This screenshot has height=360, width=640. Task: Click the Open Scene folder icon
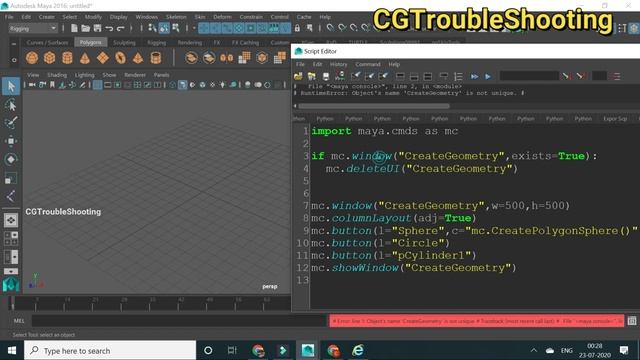[86, 28]
